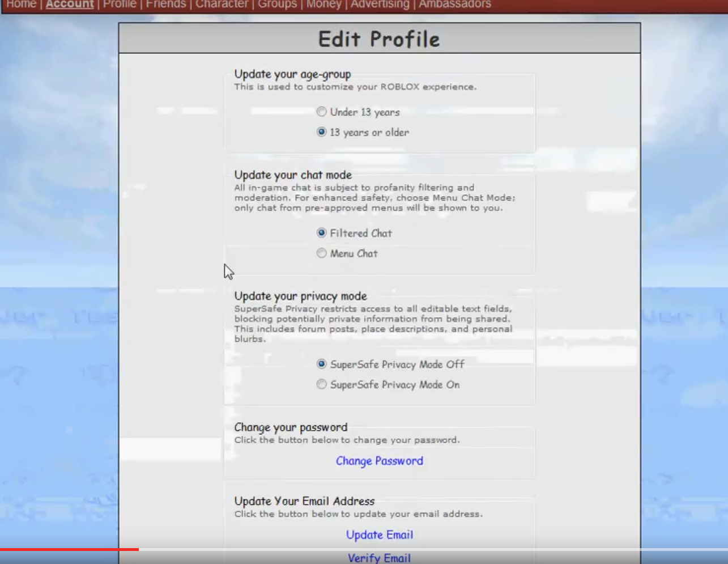Viewport: 728px width, 564px height.
Task: Click the password change instruction text
Action: pos(347,440)
